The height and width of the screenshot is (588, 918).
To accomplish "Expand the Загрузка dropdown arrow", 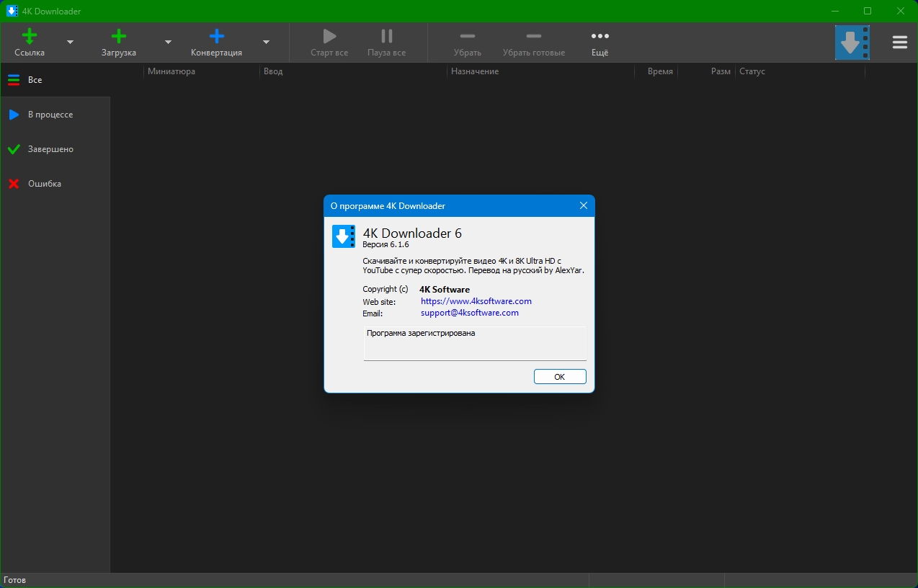I will 168,43.
